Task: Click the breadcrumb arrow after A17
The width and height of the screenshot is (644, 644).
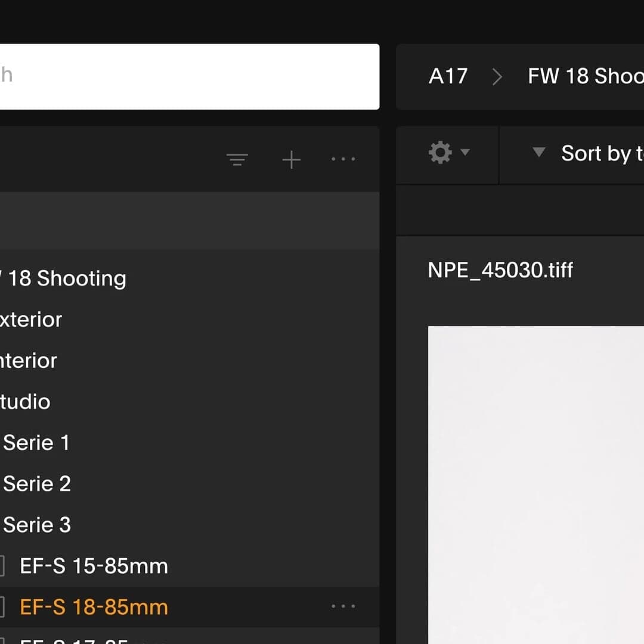Action: [x=497, y=76]
